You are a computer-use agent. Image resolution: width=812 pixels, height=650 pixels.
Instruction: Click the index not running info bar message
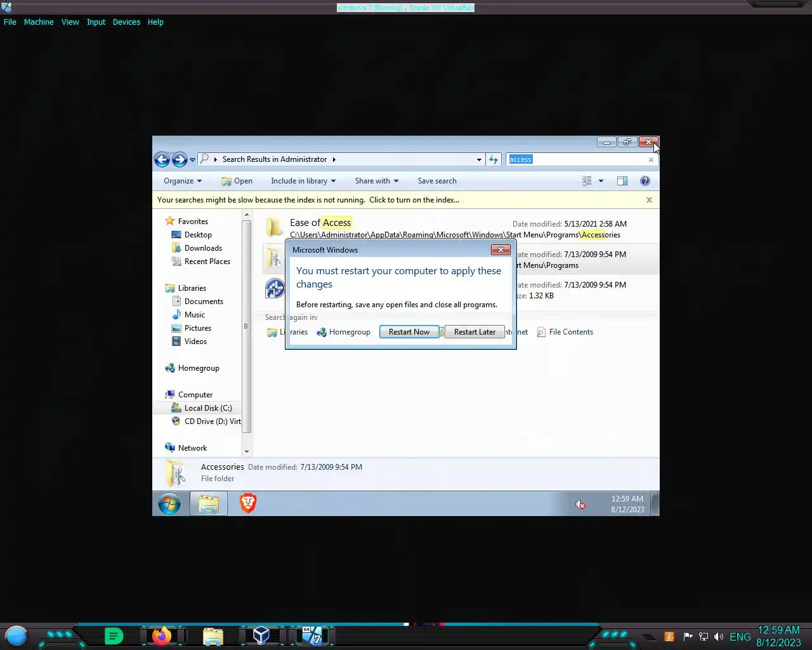click(x=308, y=200)
